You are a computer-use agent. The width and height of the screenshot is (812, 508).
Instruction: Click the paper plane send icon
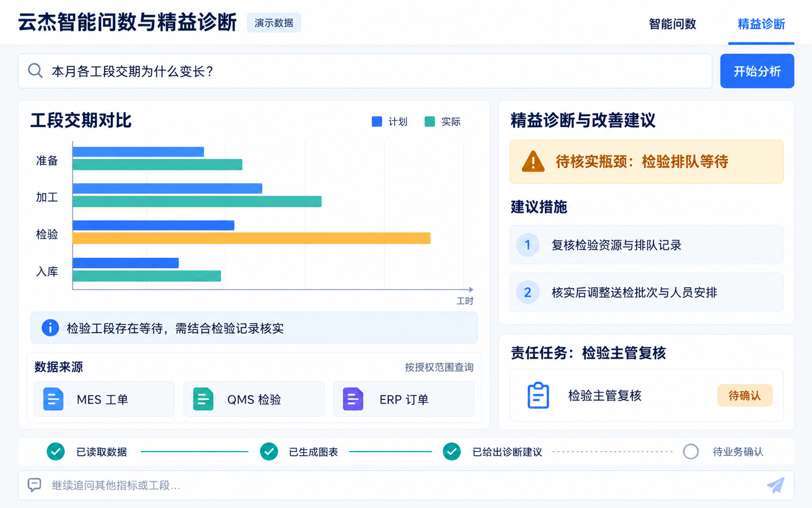[776, 485]
